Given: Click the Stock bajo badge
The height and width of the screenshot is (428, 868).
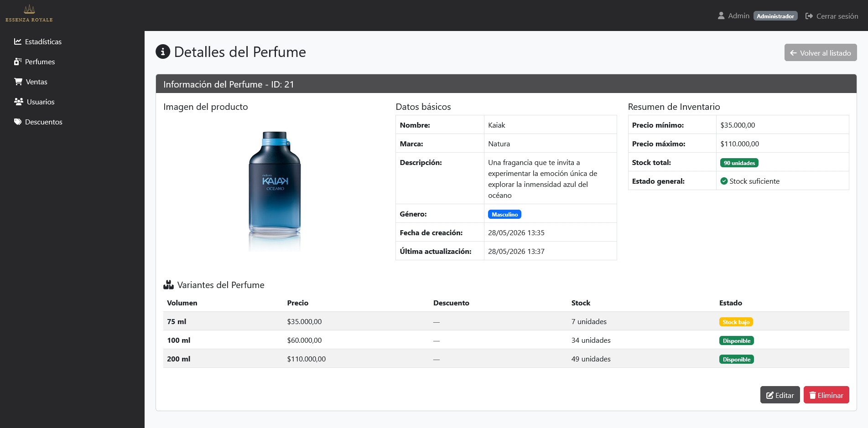Looking at the screenshot, I should point(736,322).
